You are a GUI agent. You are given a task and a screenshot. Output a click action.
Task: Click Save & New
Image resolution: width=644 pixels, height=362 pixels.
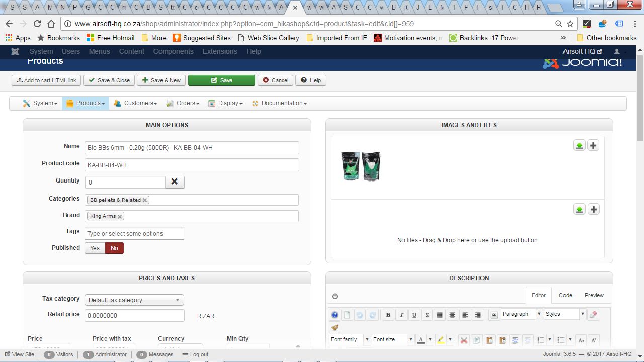pos(161,80)
